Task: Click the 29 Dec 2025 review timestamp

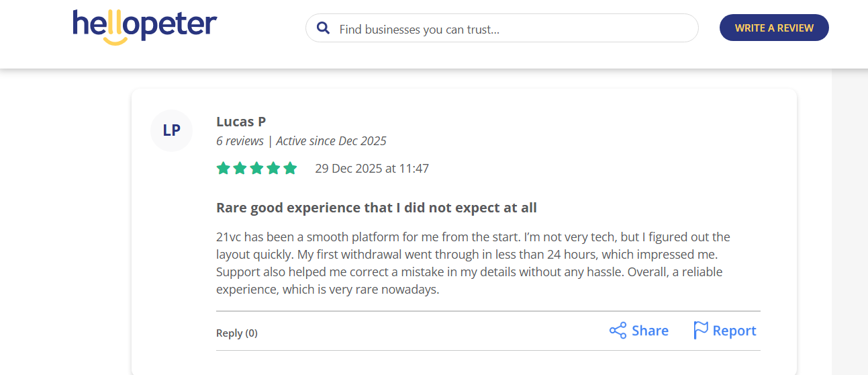Action: pos(372,169)
